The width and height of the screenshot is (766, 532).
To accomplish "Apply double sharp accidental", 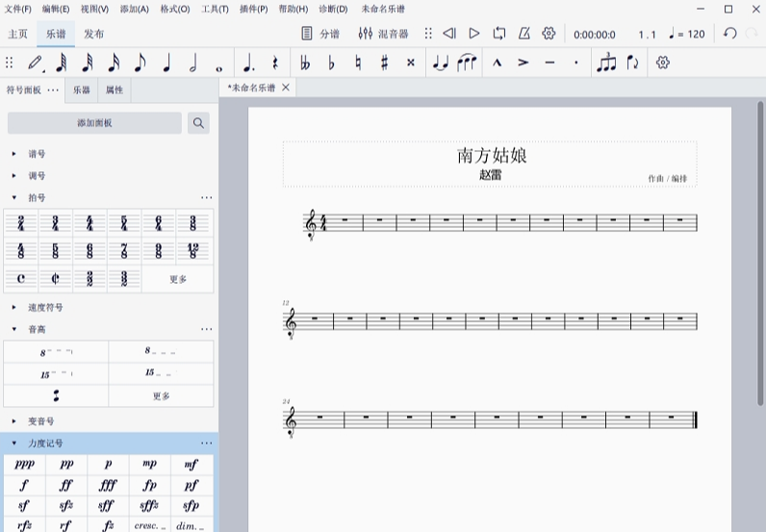I will point(411,63).
